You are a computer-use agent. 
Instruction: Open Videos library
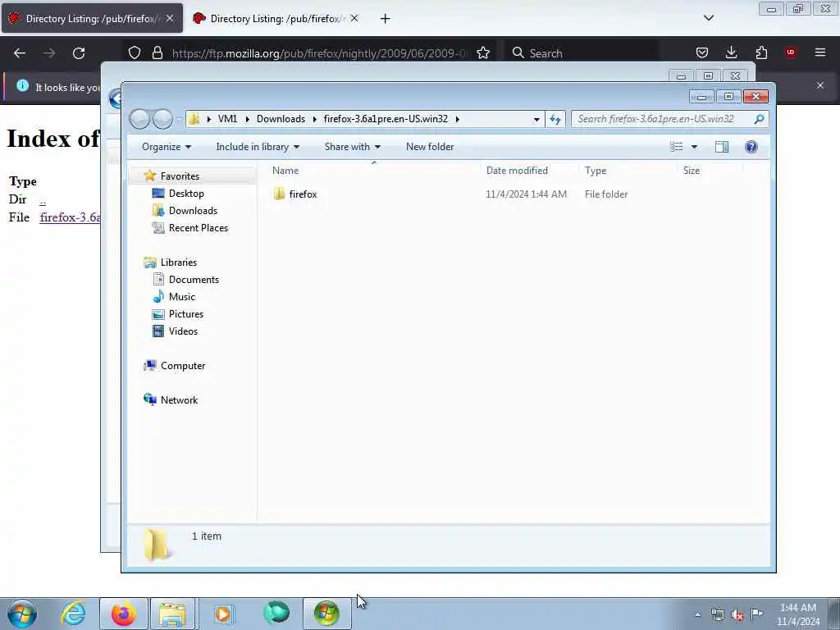(183, 331)
